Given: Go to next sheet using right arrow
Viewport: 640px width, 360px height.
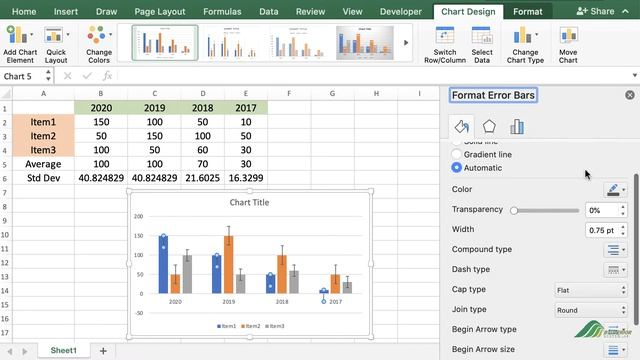Looking at the screenshot, I should click(x=25, y=351).
